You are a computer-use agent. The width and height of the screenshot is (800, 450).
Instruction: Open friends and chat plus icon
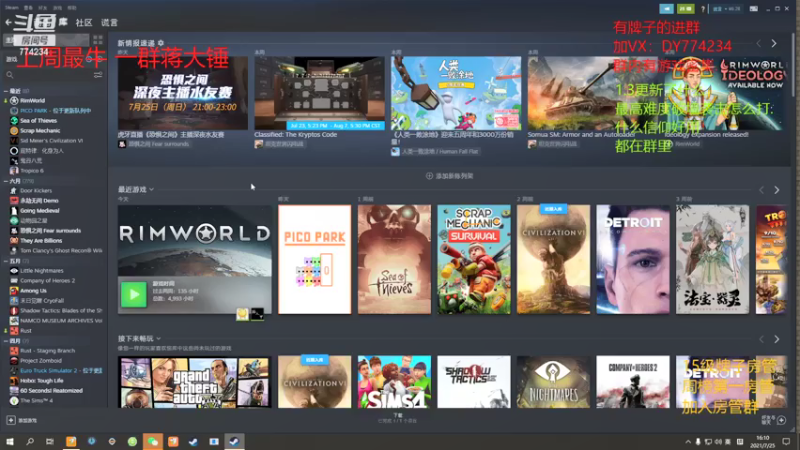click(x=781, y=420)
